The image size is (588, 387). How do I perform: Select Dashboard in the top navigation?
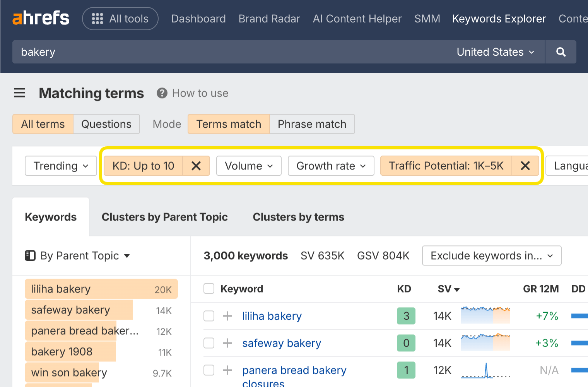coord(198,18)
